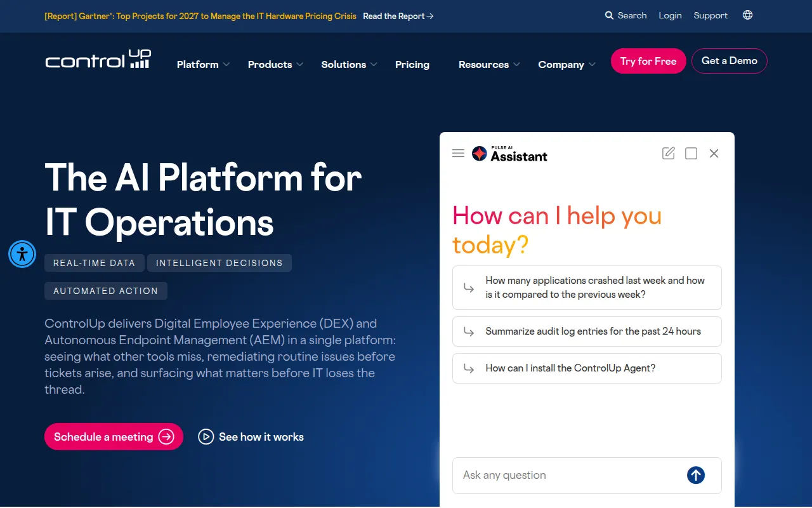Image resolution: width=812 pixels, height=508 pixels.
Task: Expand the Platform menu chevron
Action: pyautogui.click(x=226, y=65)
